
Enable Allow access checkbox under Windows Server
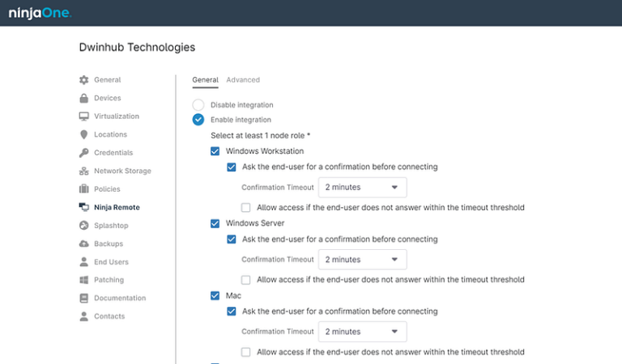246,280
